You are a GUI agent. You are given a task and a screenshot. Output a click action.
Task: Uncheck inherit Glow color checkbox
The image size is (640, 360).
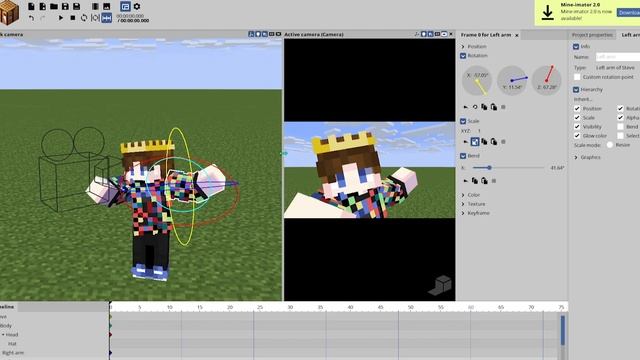(577, 136)
